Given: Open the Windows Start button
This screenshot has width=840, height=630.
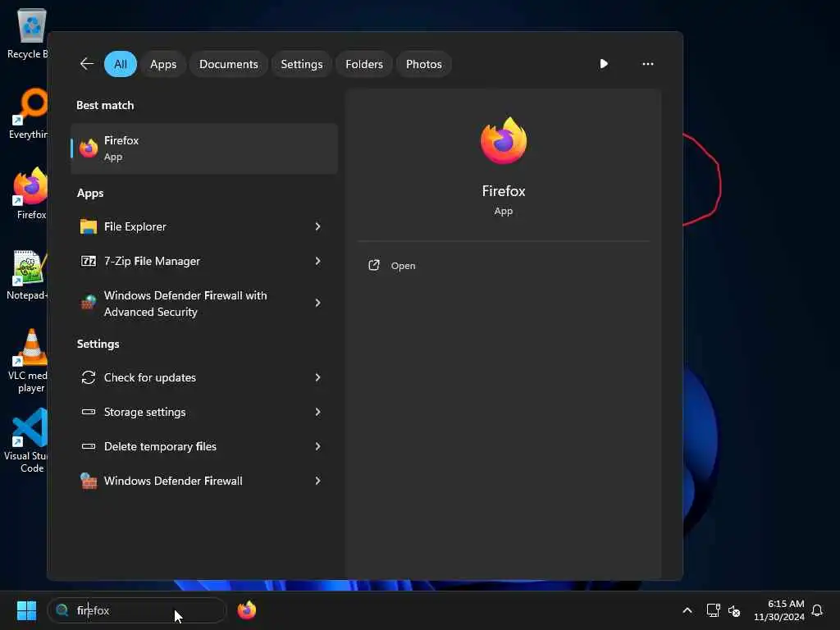Looking at the screenshot, I should [x=26, y=610].
